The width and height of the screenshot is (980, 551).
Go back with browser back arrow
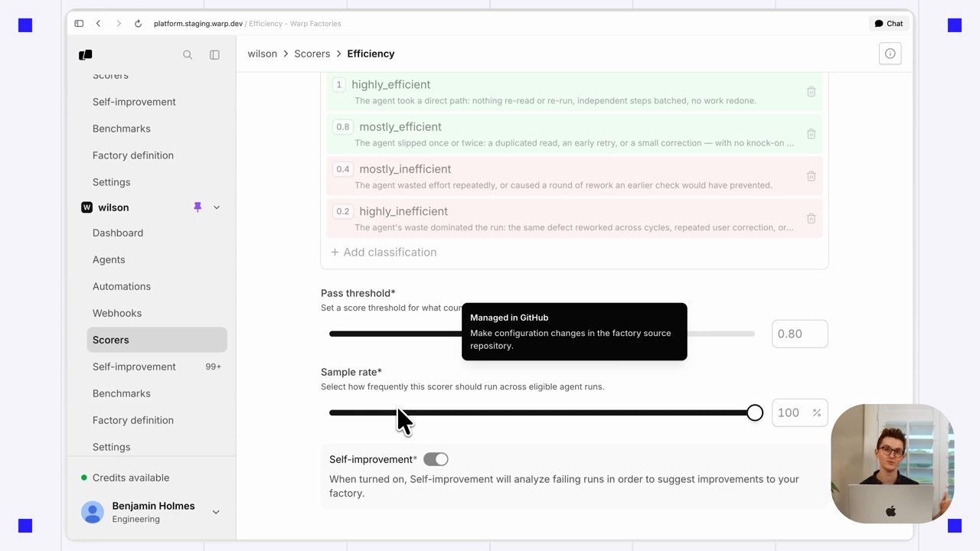(x=98, y=24)
